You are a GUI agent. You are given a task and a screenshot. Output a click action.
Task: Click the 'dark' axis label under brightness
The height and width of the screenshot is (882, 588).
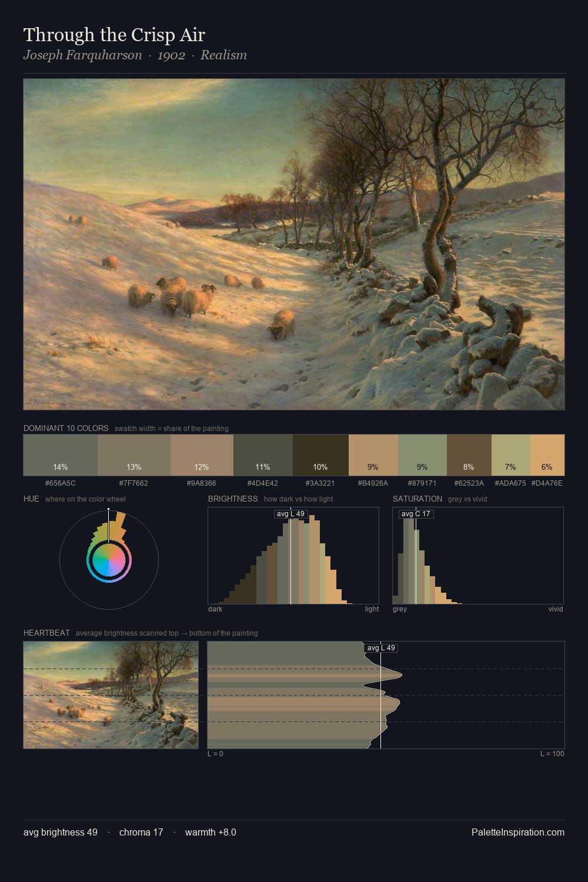click(215, 609)
